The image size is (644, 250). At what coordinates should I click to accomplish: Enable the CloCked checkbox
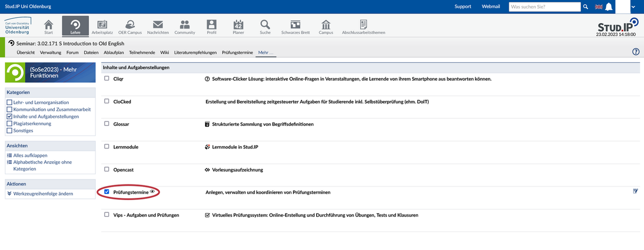(x=107, y=101)
